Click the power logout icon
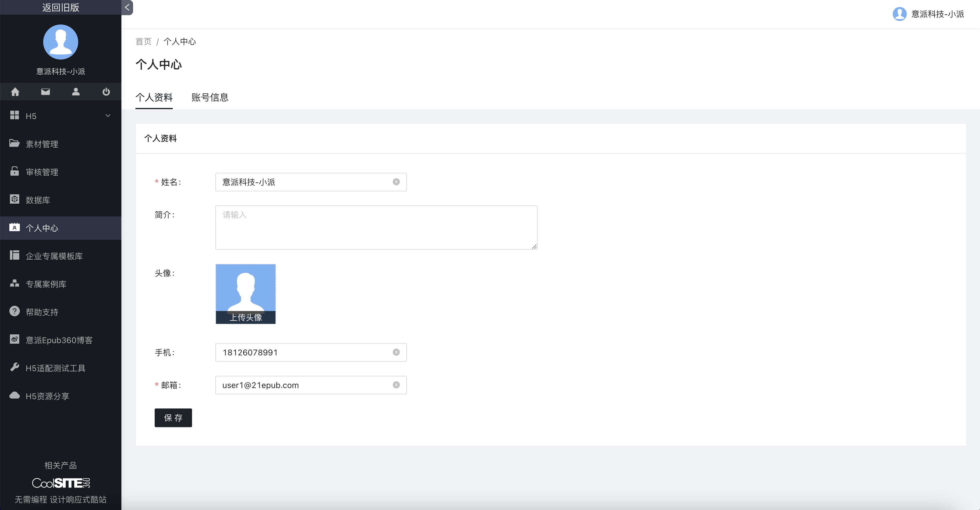Viewport: 980px width, 510px height. [x=106, y=92]
